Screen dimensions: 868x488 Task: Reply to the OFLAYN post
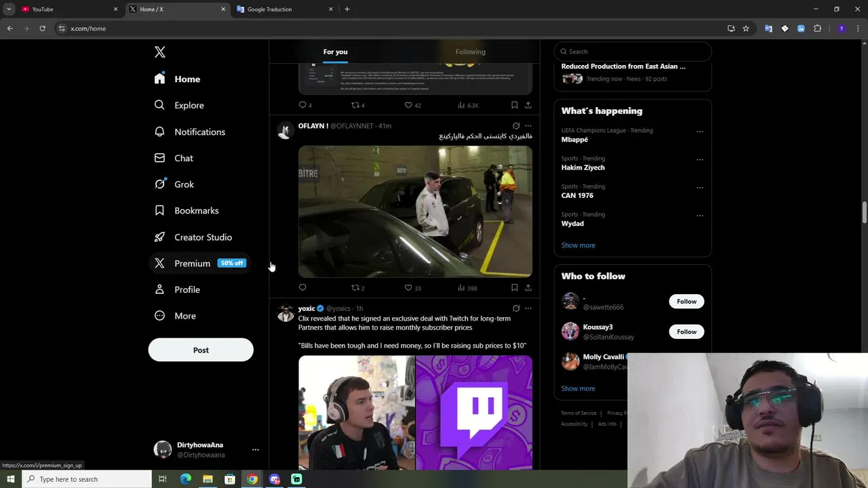302,287
